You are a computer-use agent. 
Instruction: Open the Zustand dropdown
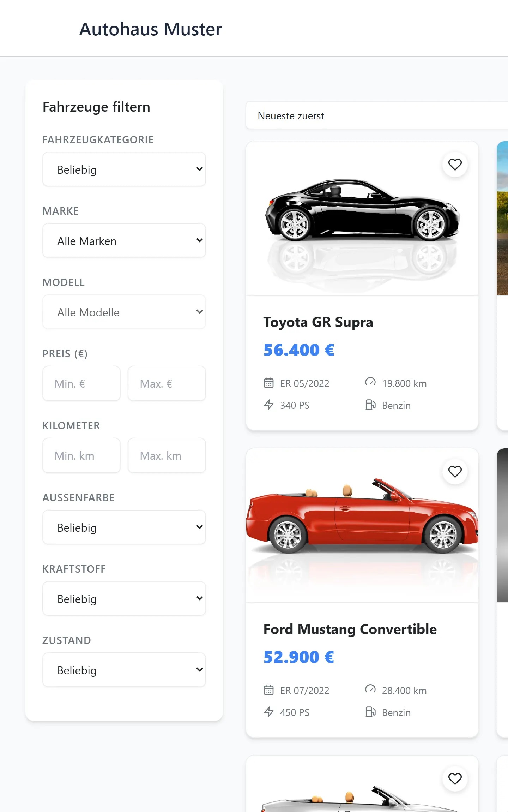124,670
